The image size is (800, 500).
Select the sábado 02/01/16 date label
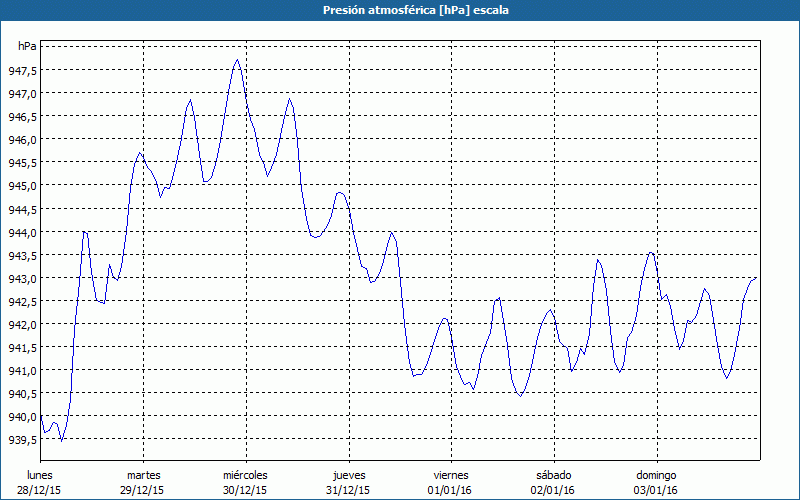(553, 482)
